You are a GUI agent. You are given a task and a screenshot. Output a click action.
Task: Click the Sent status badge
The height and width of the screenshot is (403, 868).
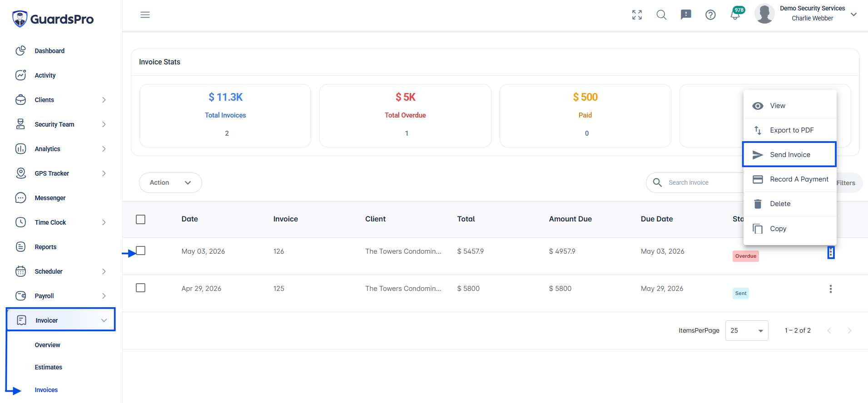pyautogui.click(x=741, y=293)
